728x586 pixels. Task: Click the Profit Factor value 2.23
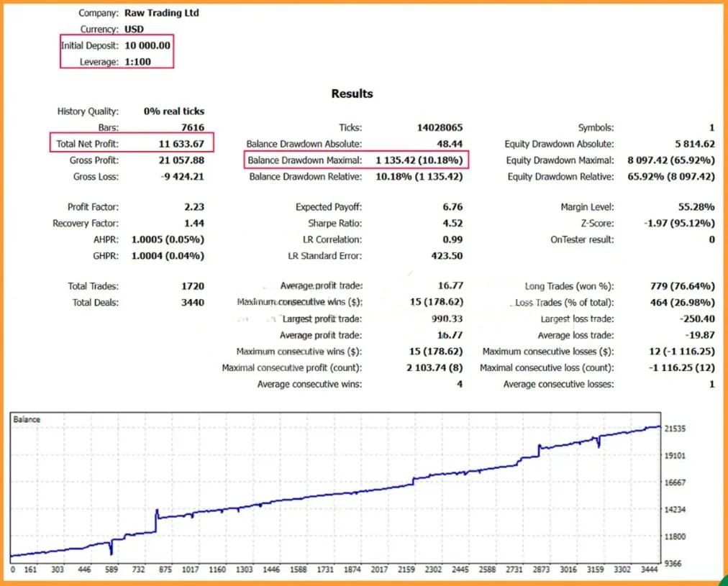tap(194, 207)
